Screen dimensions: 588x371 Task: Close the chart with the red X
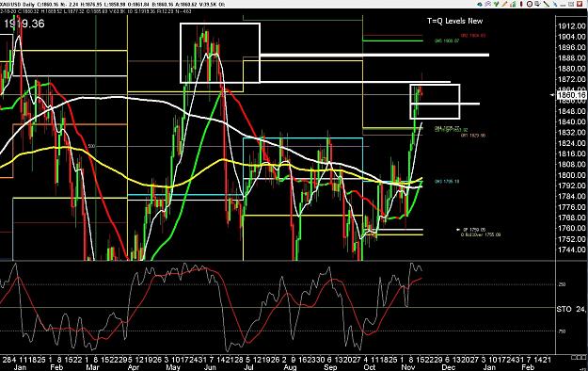[x=580, y=4]
